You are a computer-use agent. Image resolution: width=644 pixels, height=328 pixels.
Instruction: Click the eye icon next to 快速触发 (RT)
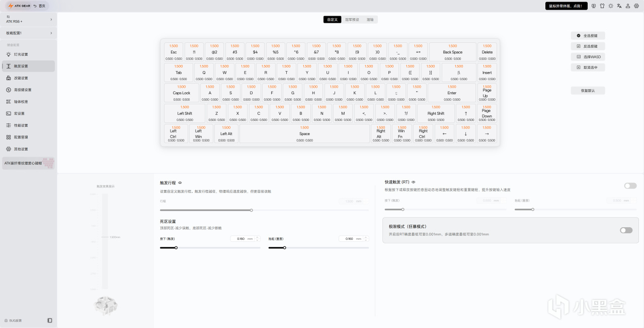[x=414, y=182]
